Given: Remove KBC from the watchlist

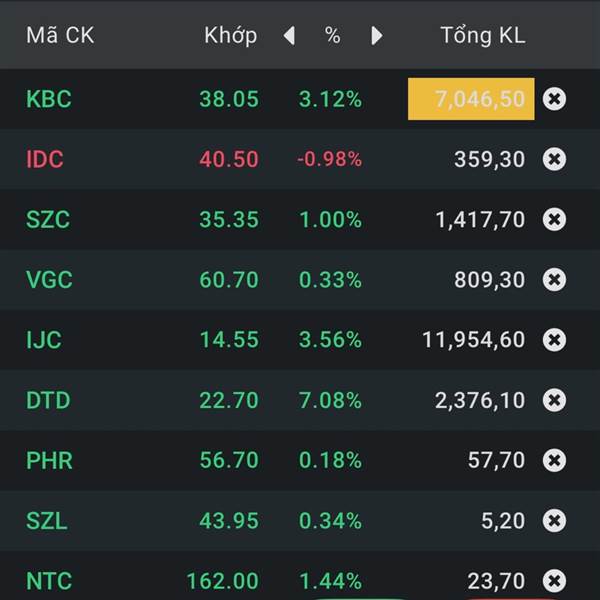Looking at the screenshot, I should click(x=554, y=99).
